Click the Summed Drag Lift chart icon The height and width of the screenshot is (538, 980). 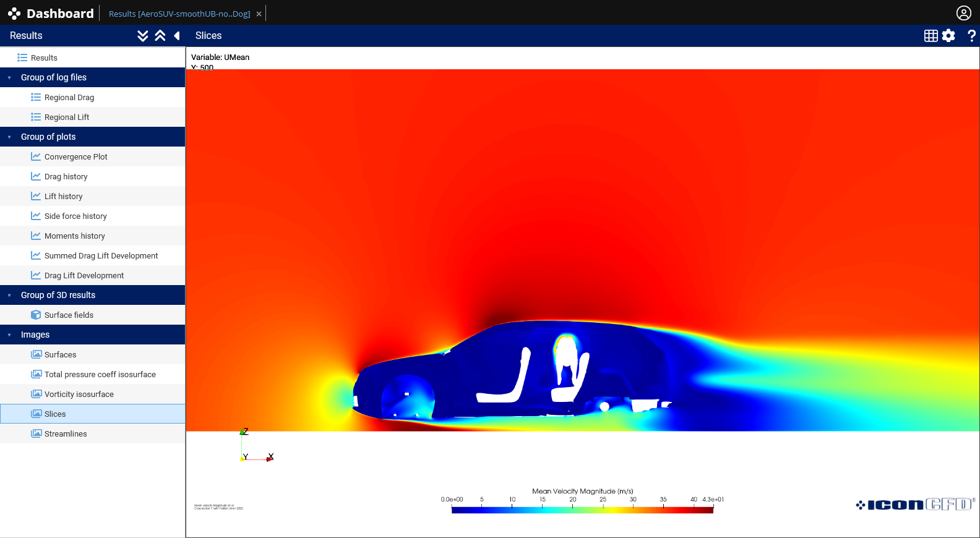[36, 255]
